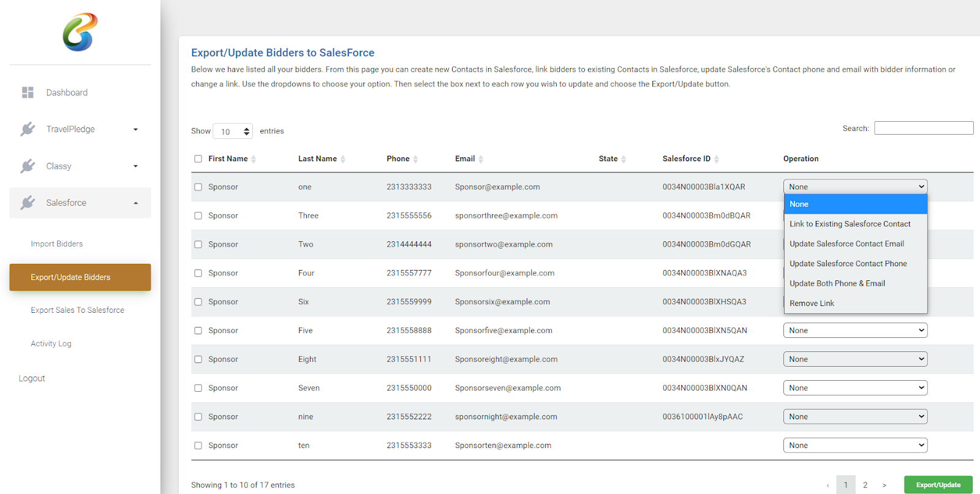Check the Sponsor Four row checkbox
The image size is (980, 494).
(198, 273)
